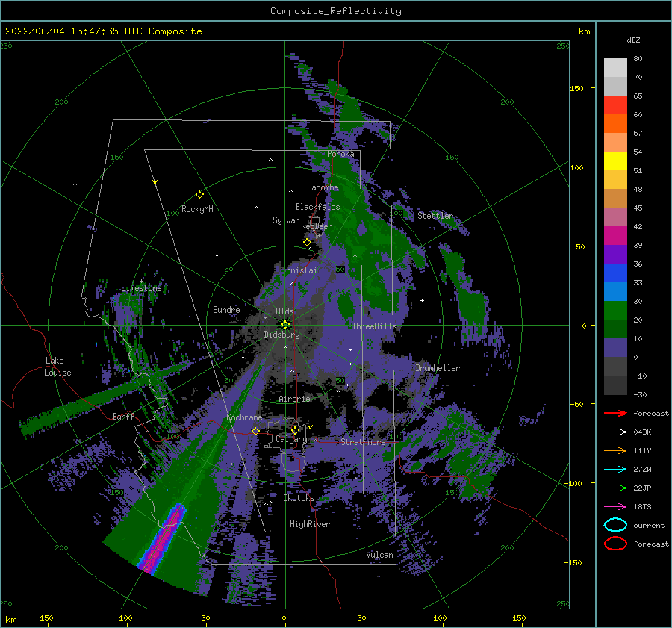Image resolution: width=672 pixels, height=628 pixels.
Task: Click the Sundre town label
Action: click(x=226, y=309)
